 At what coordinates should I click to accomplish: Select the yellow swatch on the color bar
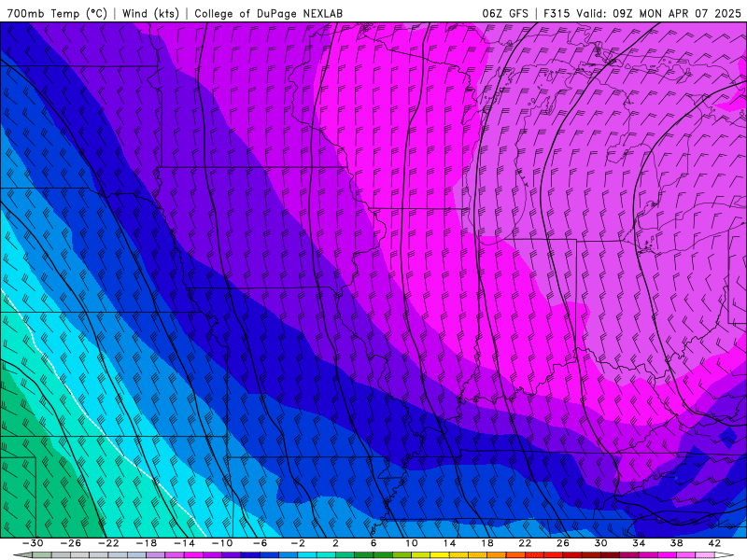(x=440, y=554)
